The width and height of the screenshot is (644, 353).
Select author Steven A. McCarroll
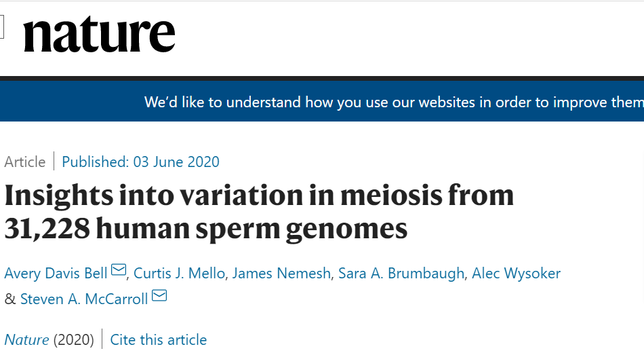84,299
